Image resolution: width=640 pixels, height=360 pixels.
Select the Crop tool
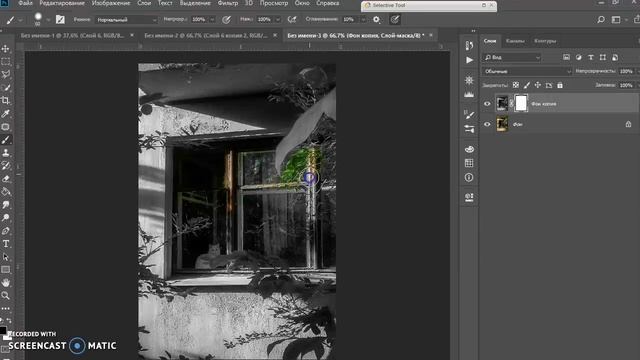(x=6, y=100)
